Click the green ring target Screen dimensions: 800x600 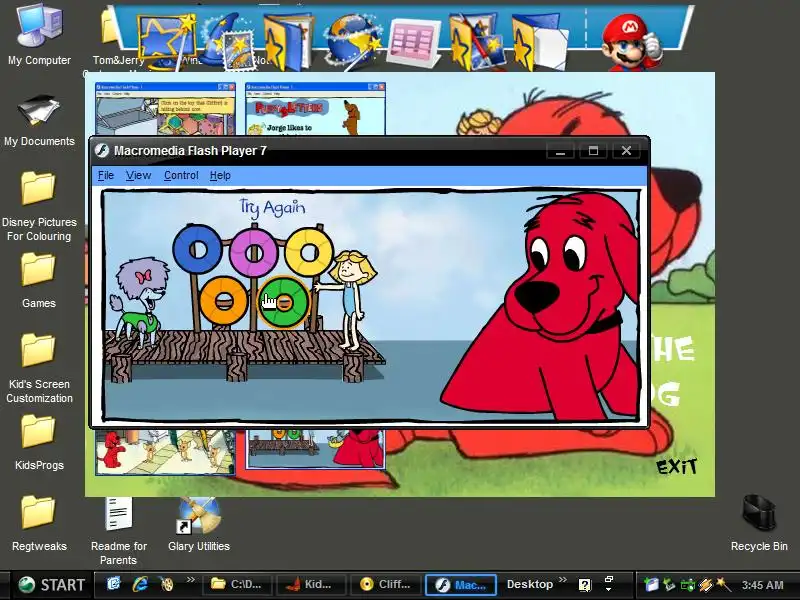click(x=284, y=303)
